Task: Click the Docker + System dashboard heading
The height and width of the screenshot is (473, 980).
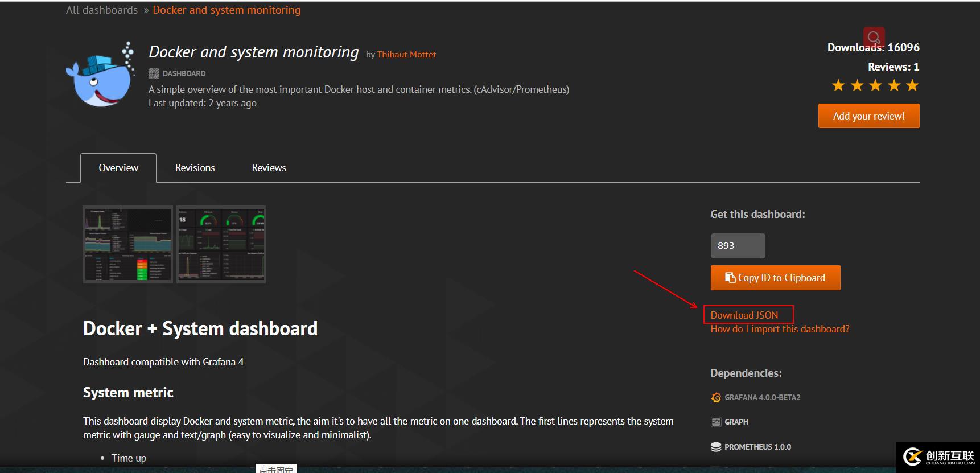Action: tap(200, 328)
